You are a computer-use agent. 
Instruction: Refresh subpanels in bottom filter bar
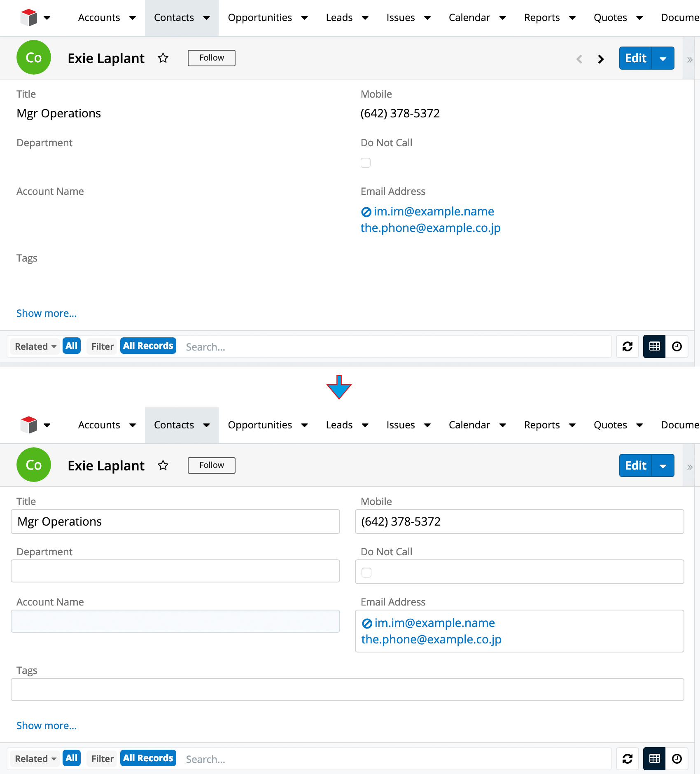click(x=628, y=759)
